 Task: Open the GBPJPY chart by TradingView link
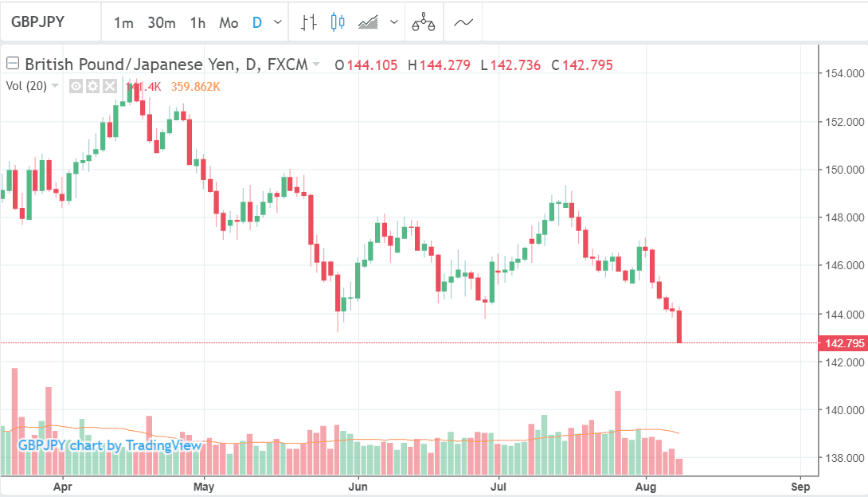(x=110, y=445)
